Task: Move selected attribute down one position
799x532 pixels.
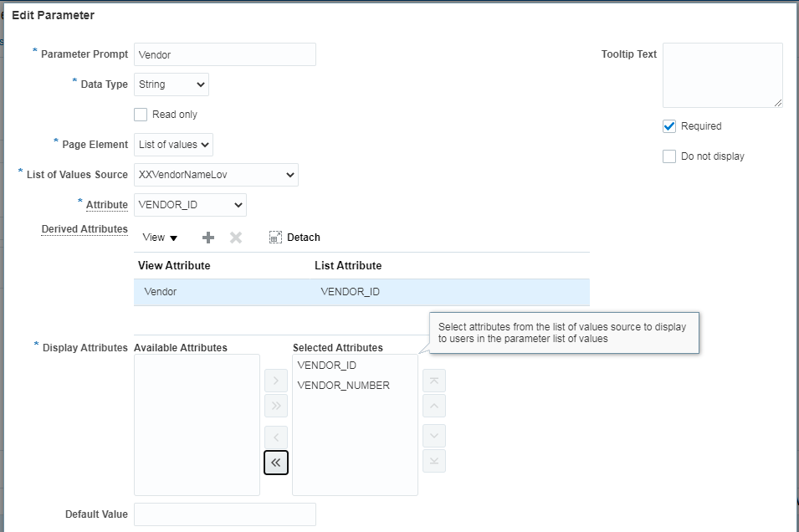Action: 434,437
